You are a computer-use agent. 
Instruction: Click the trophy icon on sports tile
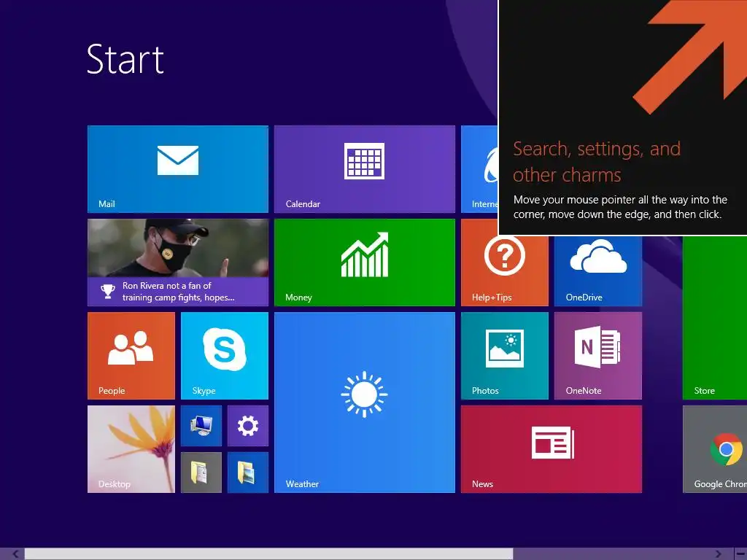(108, 292)
